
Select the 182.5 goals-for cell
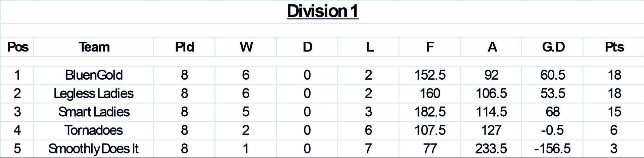(x=430, y=112)
